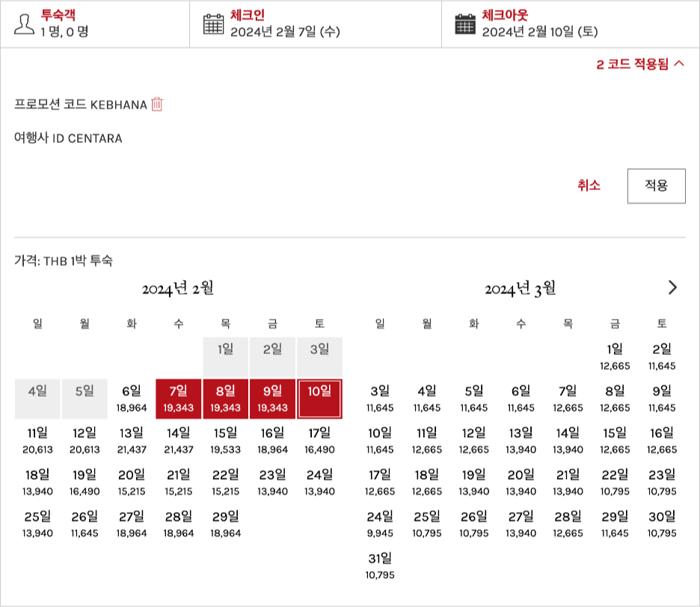
Task: Delete promotion code KEBHANA via trash icon
Action: click(157, 104)
